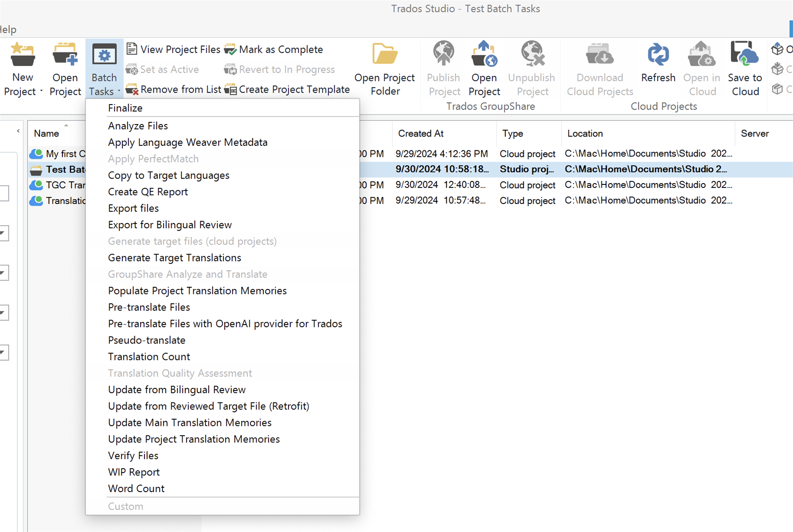Click Open in Cloud icon
Image resolution: width=793 pixels, height=532 pixels.
702,54
